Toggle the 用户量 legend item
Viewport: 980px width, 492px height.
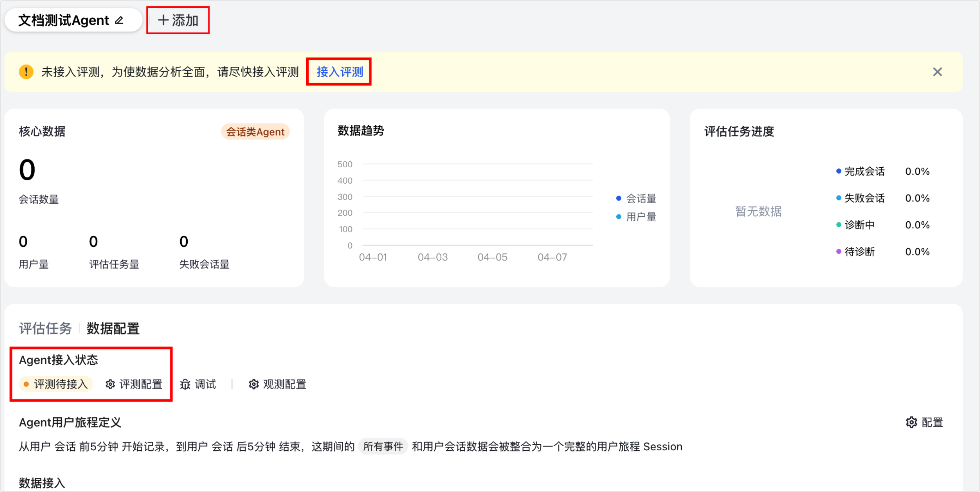point(636,217)
